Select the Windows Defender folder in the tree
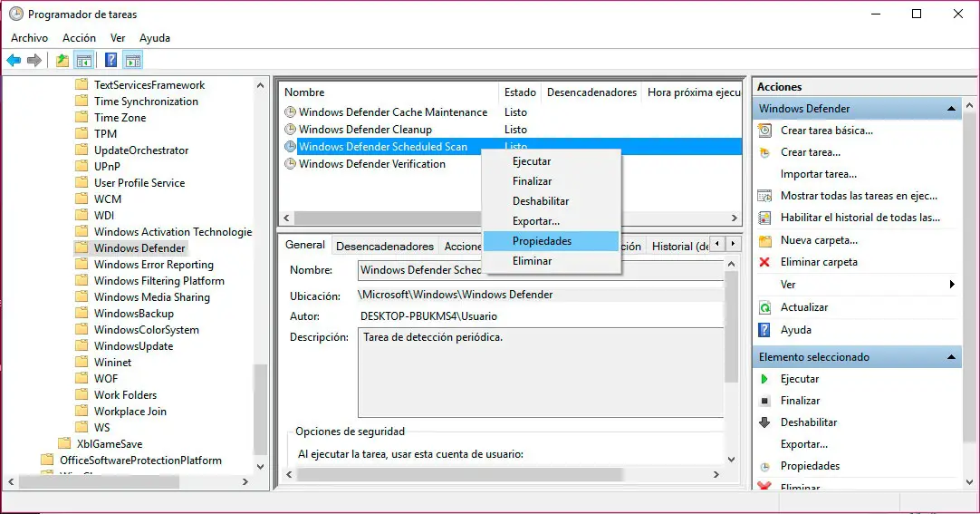 pos(139,248)
